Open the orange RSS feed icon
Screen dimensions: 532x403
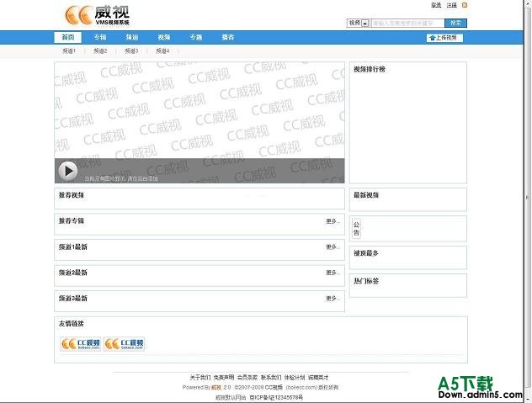click(x=465, y=5)
